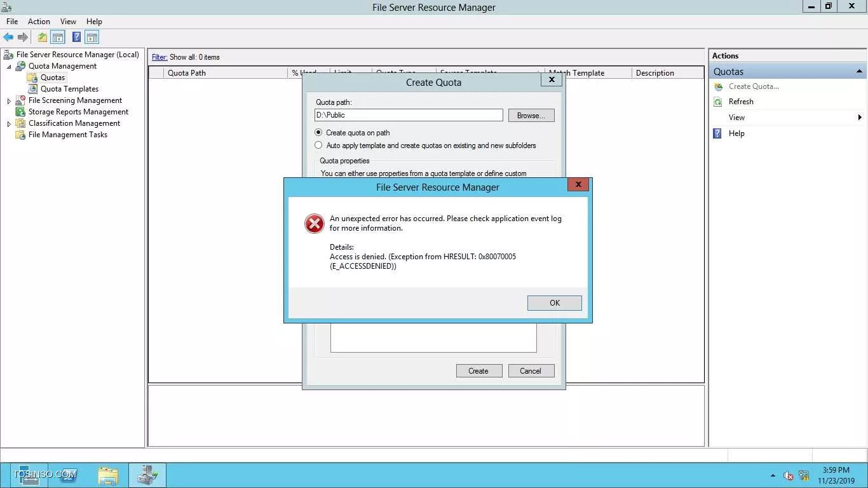Screen dimensions: 868x488
Task: Click the Refresh action icon in Actions pane
Action: tap(718, 102)
